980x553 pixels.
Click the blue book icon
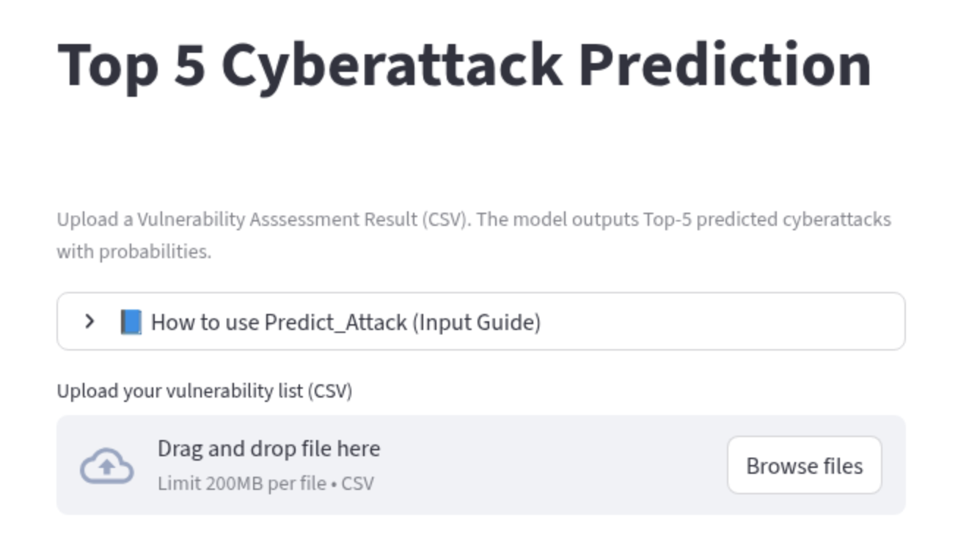tap(131, 322)
